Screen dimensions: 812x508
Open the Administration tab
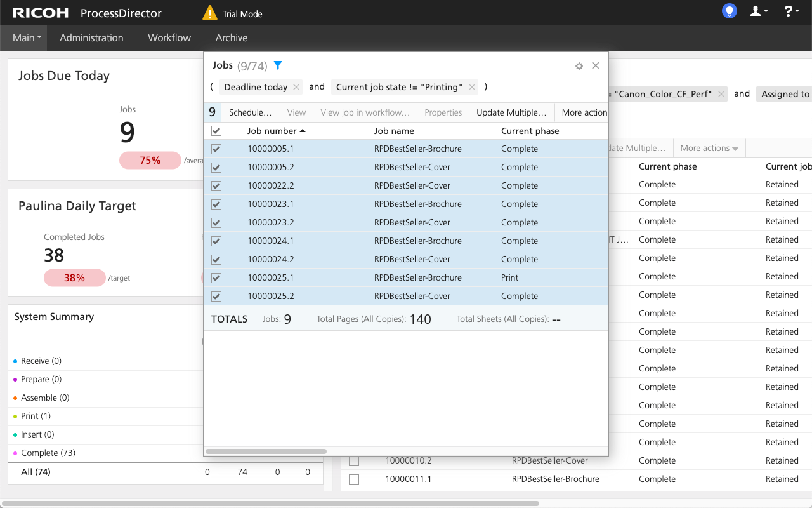click(91, 38)
